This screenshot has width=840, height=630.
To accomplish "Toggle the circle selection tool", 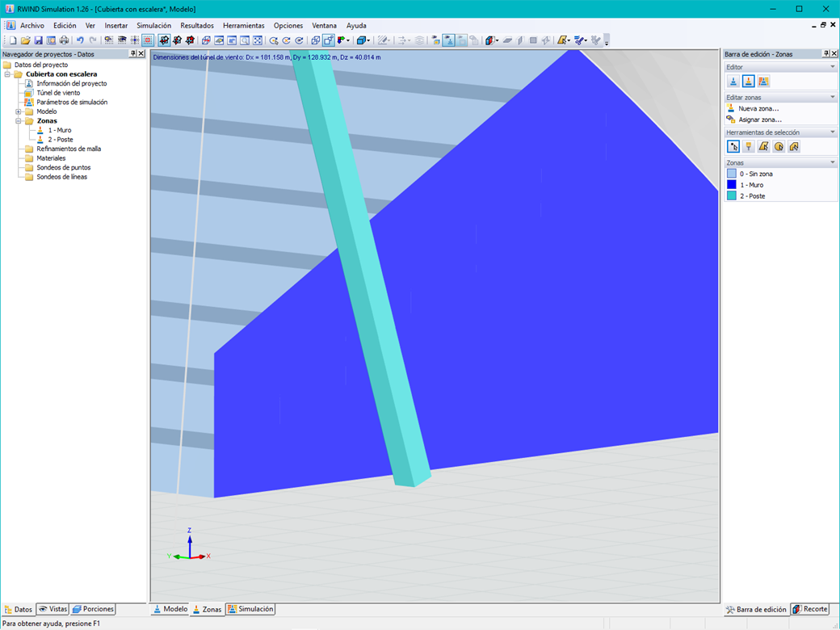I will (x=776, y=146).
